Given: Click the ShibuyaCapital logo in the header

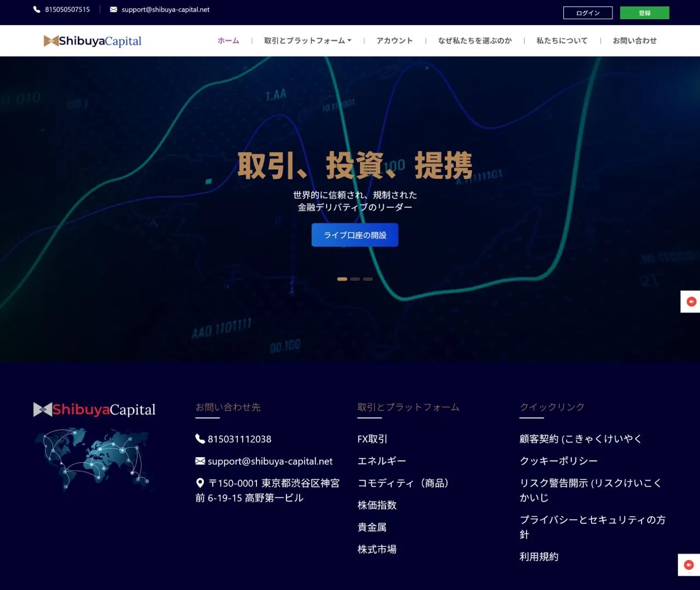Looking at the screenshot, I should click(x=92, y=41).
